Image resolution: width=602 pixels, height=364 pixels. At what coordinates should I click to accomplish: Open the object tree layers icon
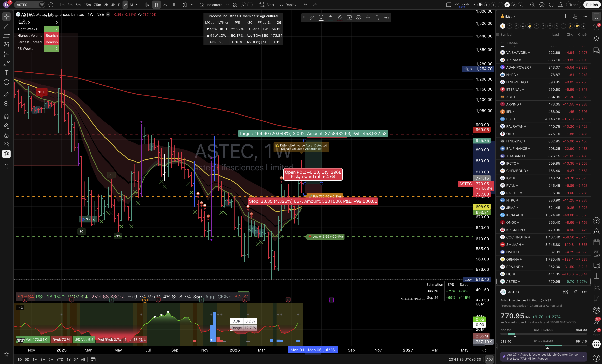596,39
